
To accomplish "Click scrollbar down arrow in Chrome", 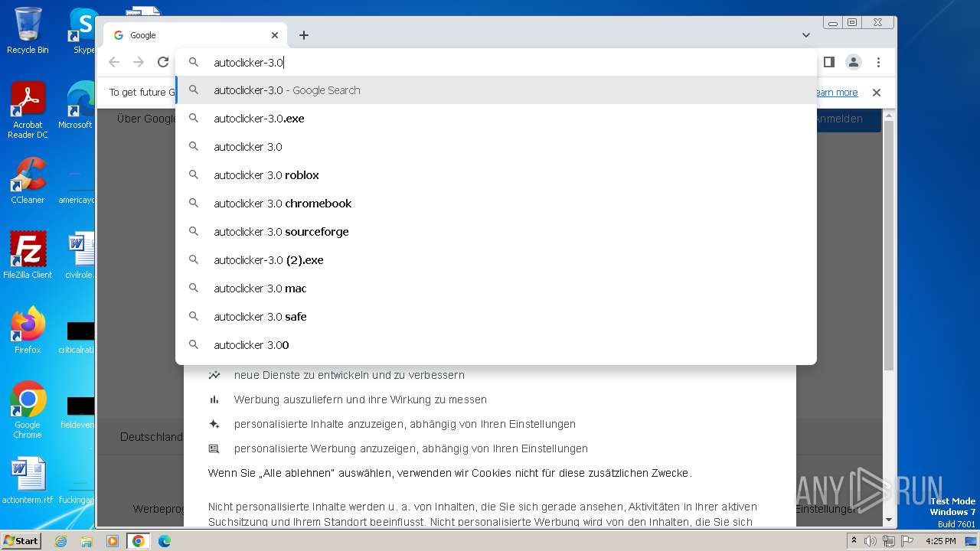I will pos(889,520).
